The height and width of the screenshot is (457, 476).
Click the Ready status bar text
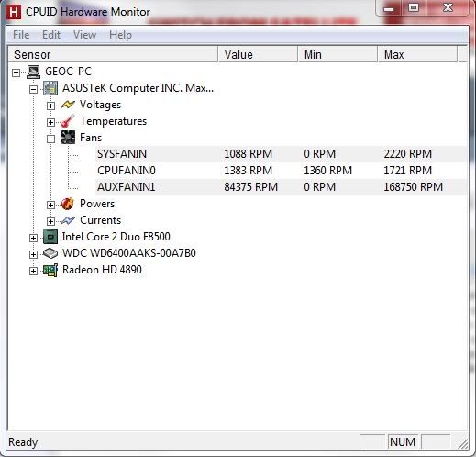(x=23, y=442)
